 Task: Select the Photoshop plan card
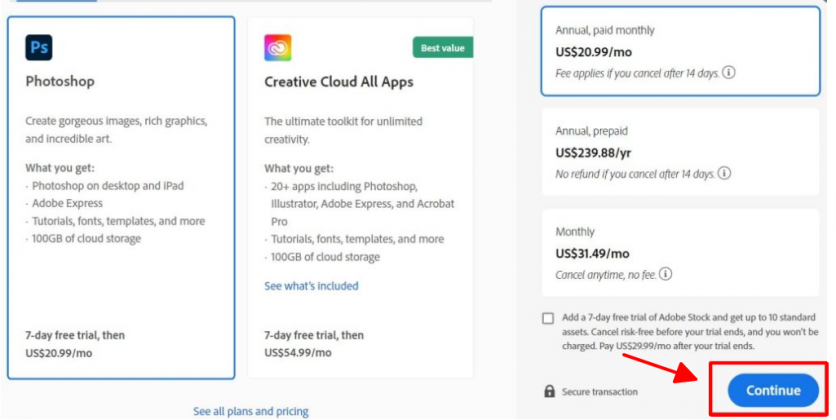[121, 198]
